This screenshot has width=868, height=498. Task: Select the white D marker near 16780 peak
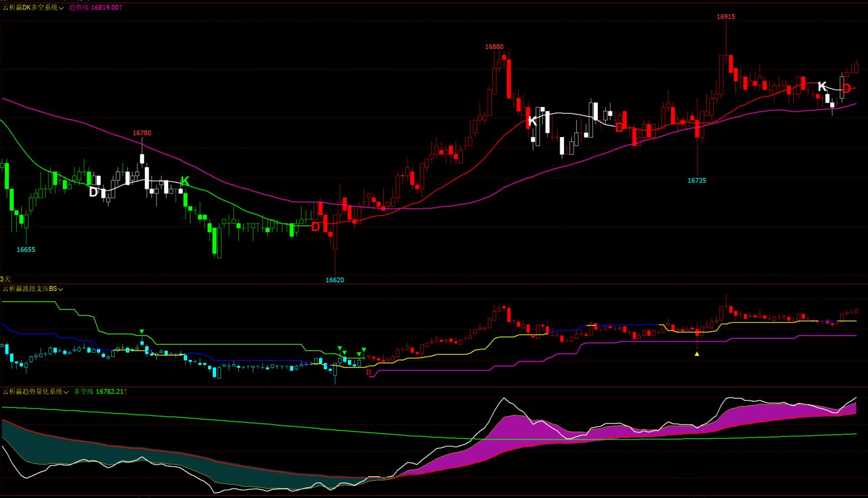pos(94,192)
